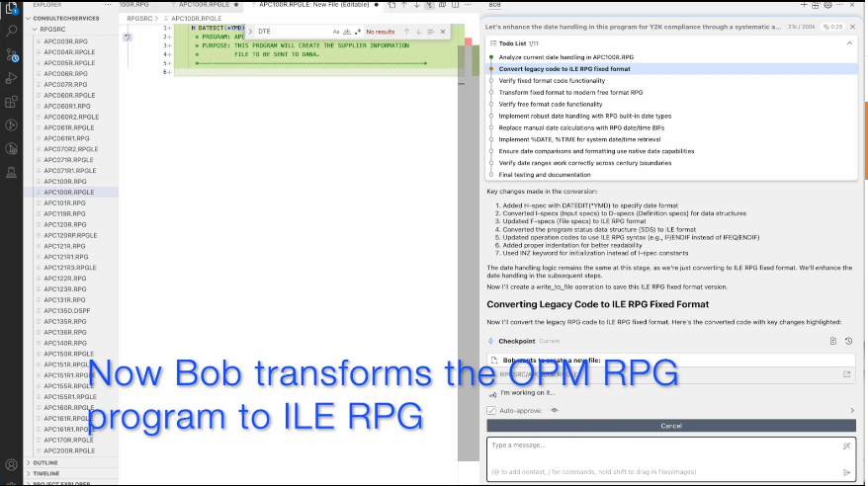
Task: Open Source Control view in activity bar
Action: 11,54
